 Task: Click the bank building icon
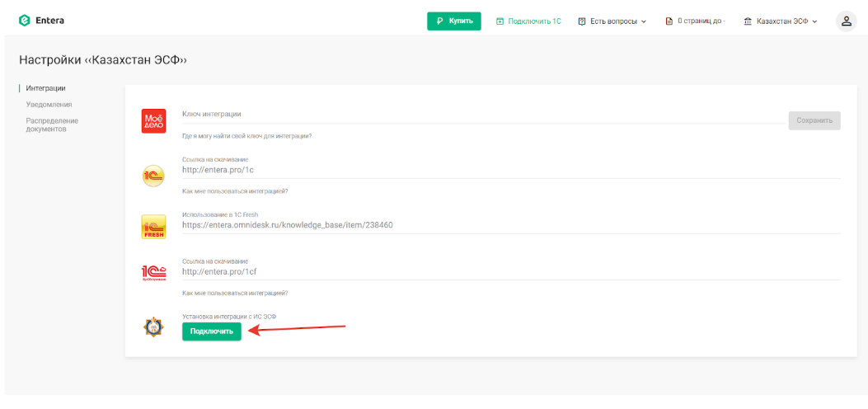pos(748,21)
